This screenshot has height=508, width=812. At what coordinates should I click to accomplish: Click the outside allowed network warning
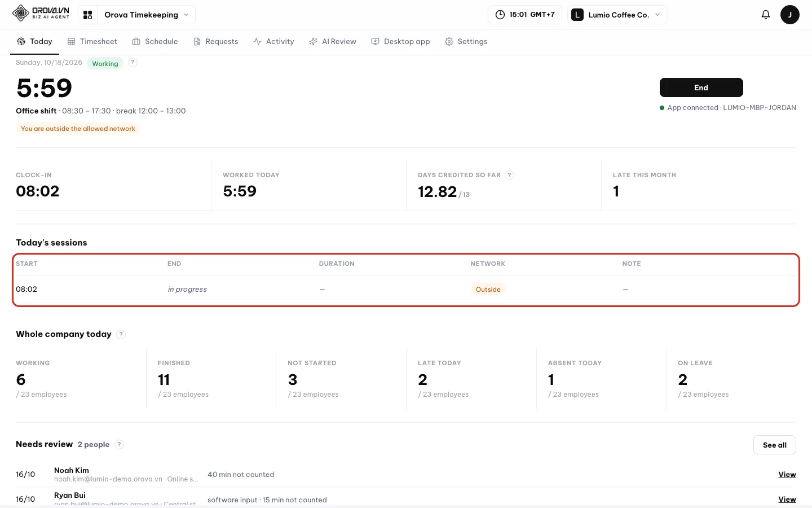tap(78, 129)
